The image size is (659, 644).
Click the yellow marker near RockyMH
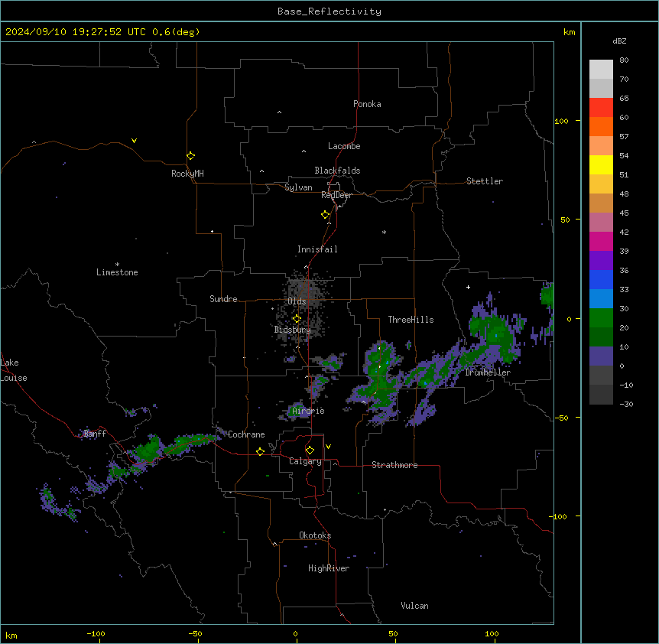[191, 156]
